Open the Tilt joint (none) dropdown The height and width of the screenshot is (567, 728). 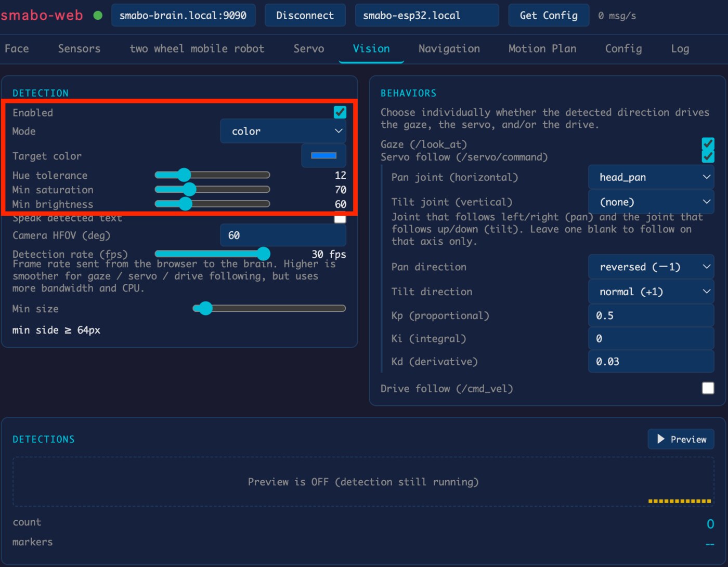(x=651, y=202)
